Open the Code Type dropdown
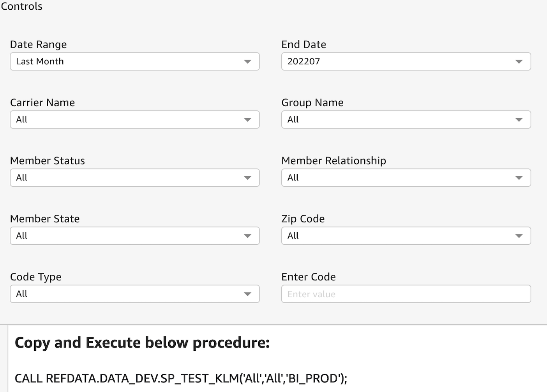 [134, 293]
